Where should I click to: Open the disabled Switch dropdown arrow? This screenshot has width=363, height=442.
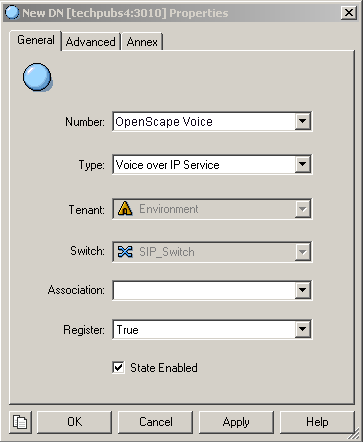click(302, 252)
